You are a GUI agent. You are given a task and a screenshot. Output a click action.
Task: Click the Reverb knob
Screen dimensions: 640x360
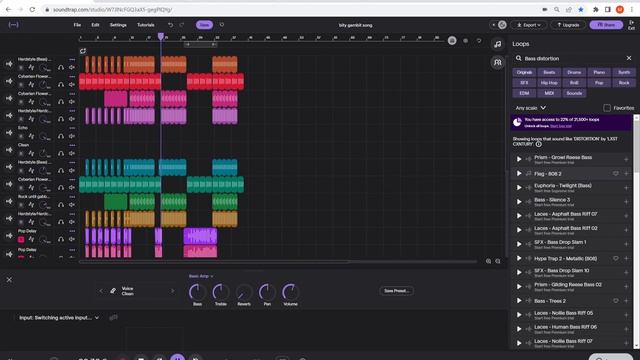click(x=244, y=292)
